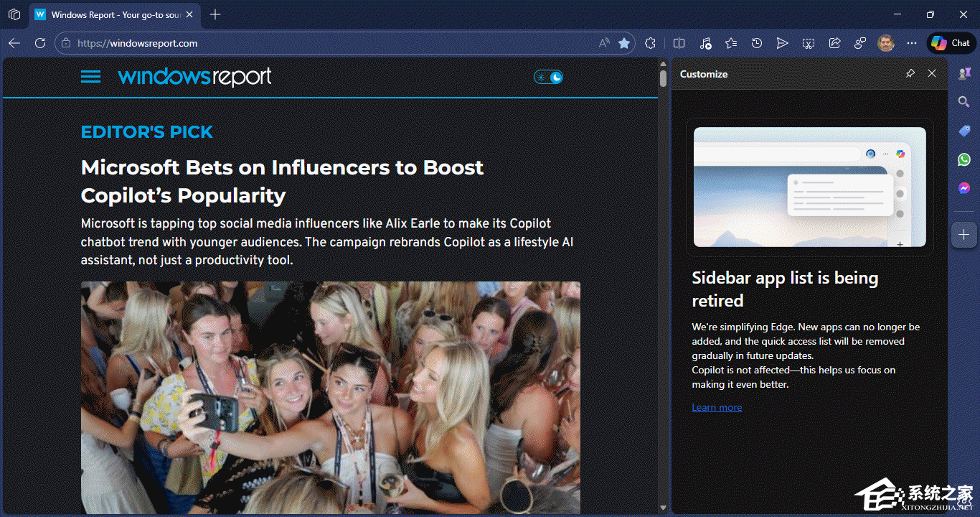Image resolution: width=980 pixels, height=517 pixels.
Task: Toggle split screen view
Action: [x=679, y=43]
